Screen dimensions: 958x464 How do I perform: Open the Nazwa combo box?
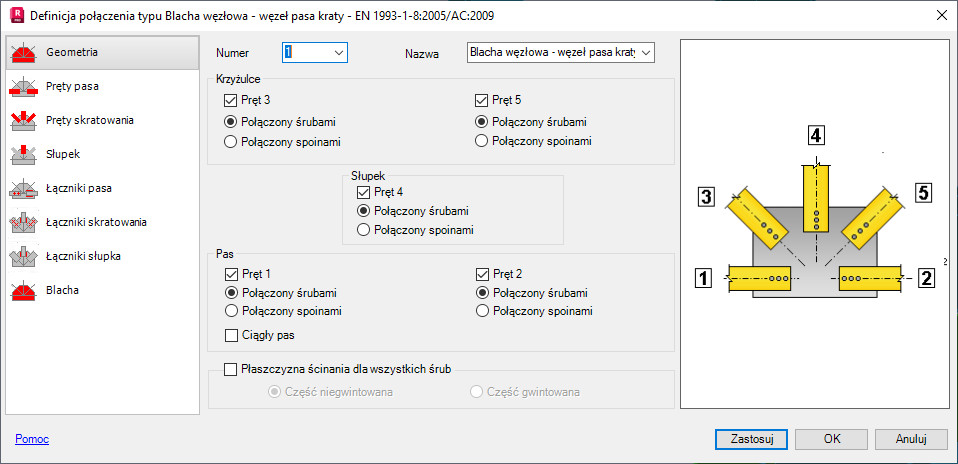click(646, 52)
